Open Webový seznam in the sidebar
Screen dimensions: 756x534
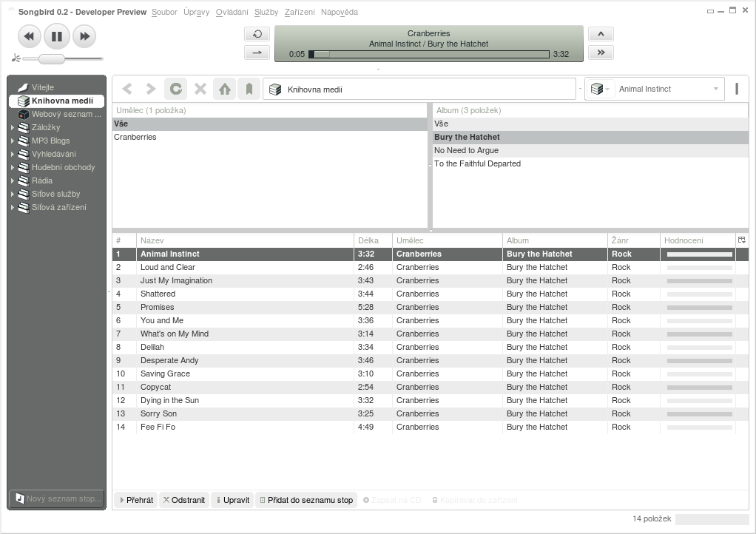coord(57,114)
